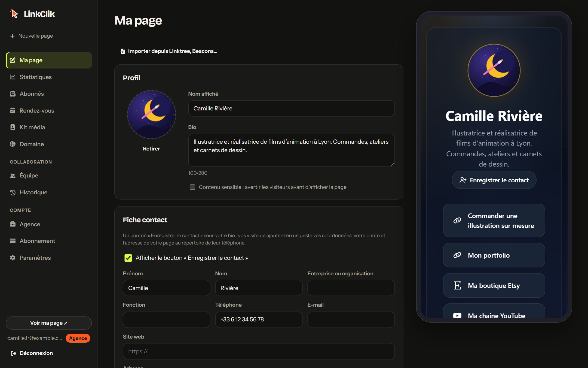Click Enregistrer le contact in preview
This screenshot has height=368, width=588.
tap(494, 180)
